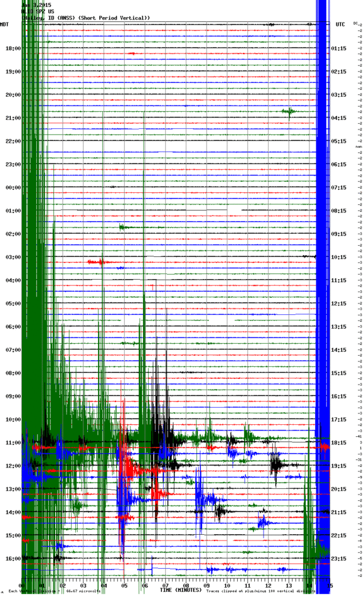Click the HLID SPZ US station code
This screenshot has height=597, width=364.
click(x=38, y=11)
